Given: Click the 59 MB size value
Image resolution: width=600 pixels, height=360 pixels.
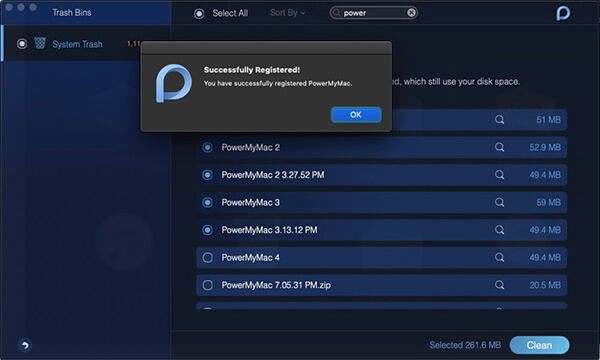Looking at the screenshot, I should 548,202.
